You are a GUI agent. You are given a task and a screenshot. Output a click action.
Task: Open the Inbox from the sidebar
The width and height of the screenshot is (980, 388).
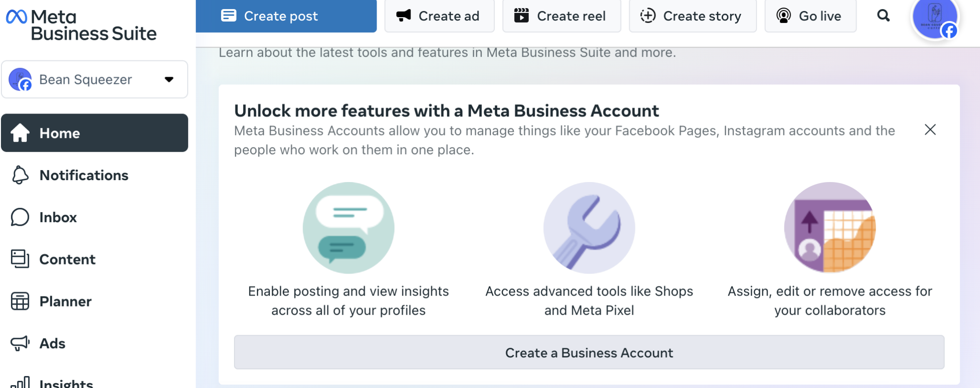(x=58, y=217)
